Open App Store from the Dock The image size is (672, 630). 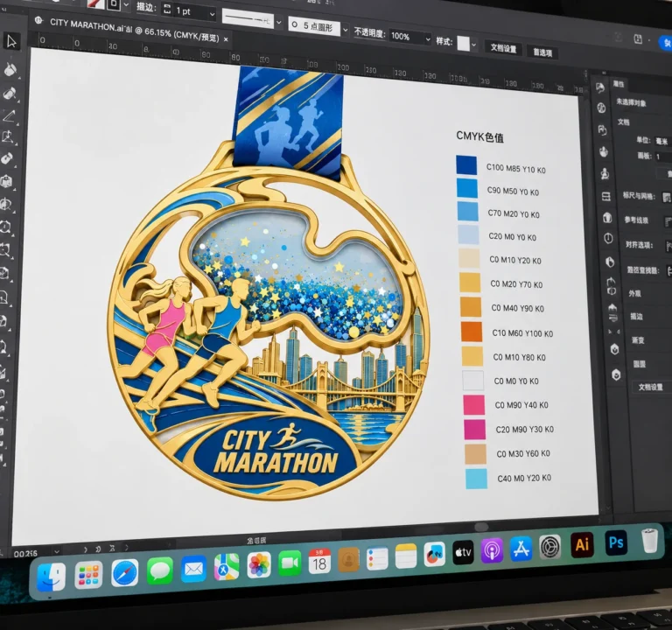click(x=521, y=549)
